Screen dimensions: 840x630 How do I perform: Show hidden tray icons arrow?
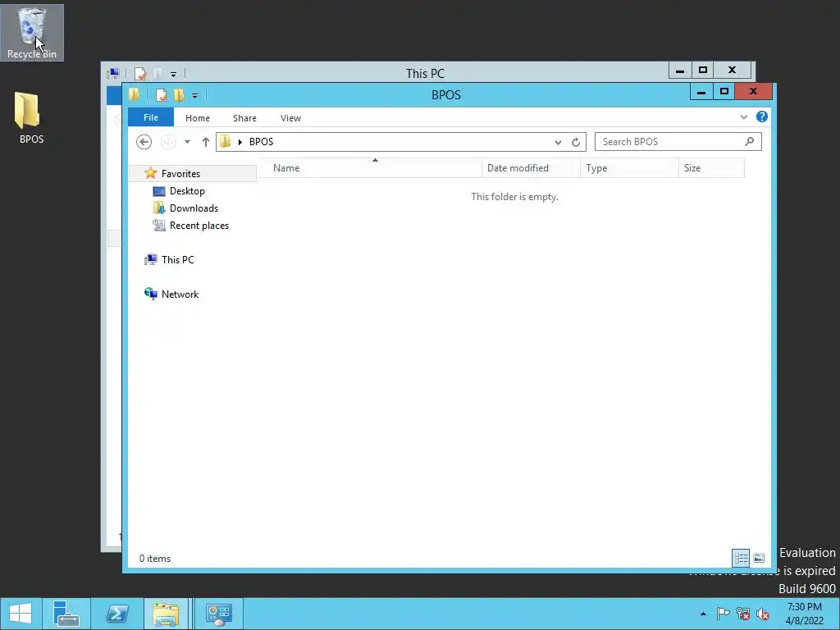[x=703, y=614]
